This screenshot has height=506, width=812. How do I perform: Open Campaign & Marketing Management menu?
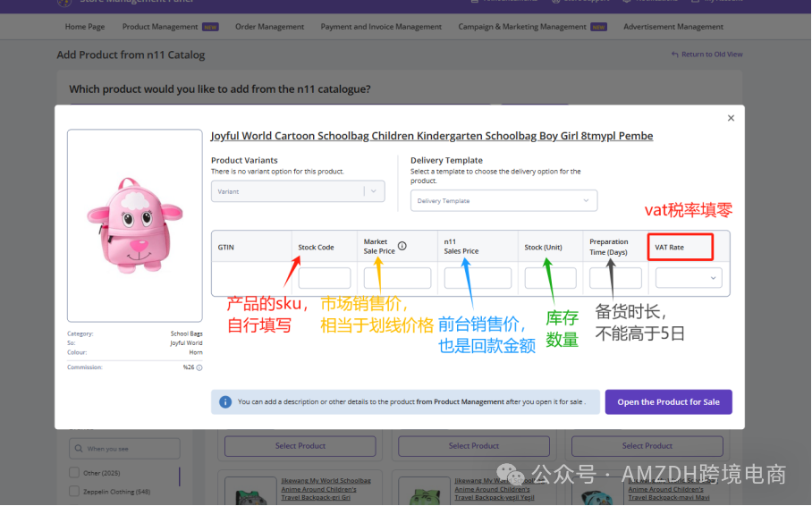click(522, 27)
